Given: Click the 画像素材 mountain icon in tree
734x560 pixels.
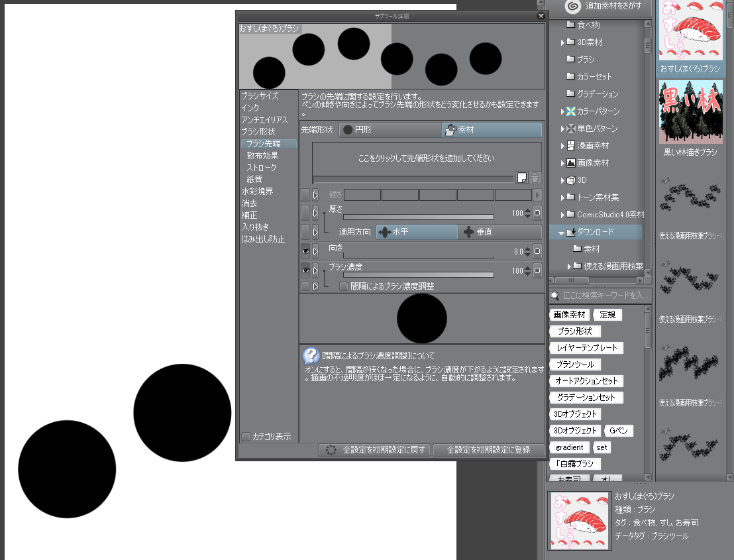Looking at the screenshot, I should pyautogui.click(x=570, y=163).
